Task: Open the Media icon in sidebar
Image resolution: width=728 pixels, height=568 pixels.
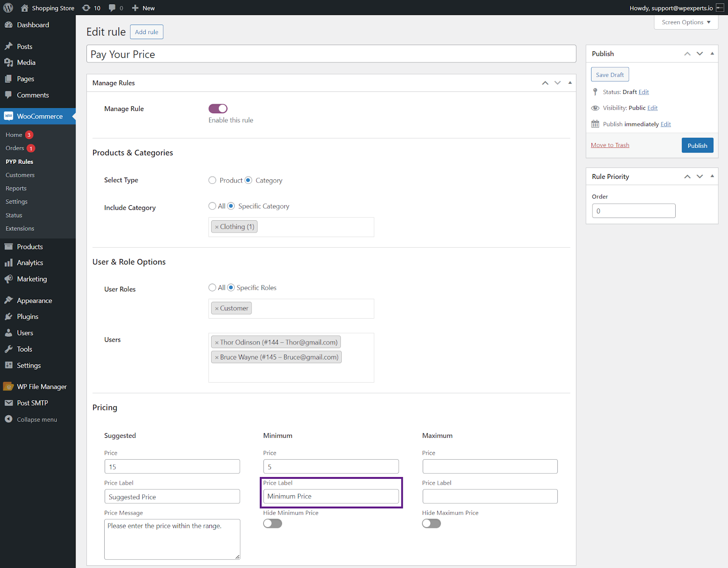Action: point(9,62)
